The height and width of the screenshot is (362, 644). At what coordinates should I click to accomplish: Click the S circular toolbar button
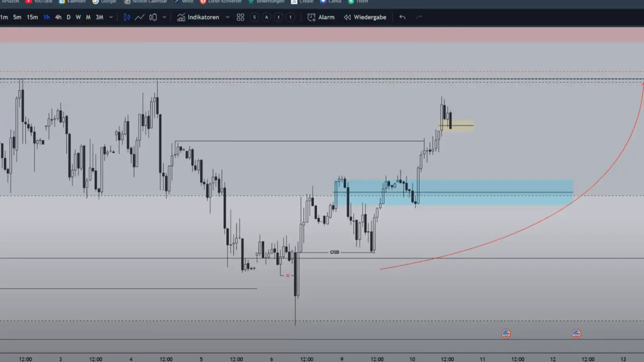point(255,17)
